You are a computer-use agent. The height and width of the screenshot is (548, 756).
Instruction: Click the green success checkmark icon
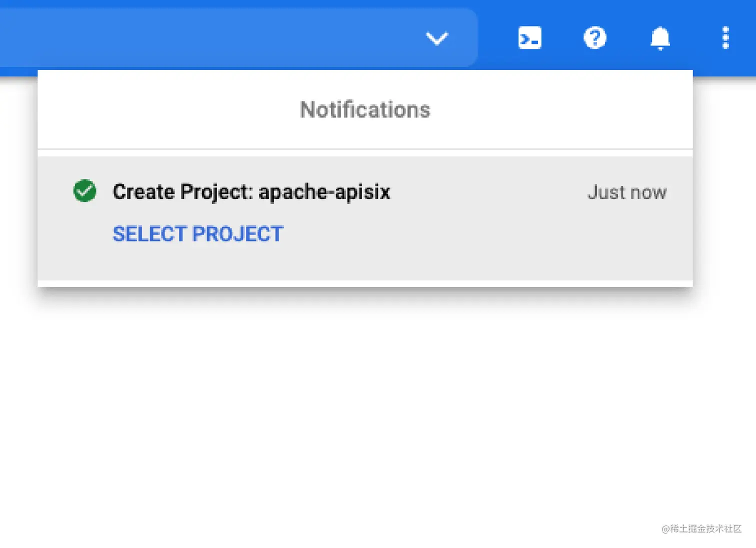[85, 191]
